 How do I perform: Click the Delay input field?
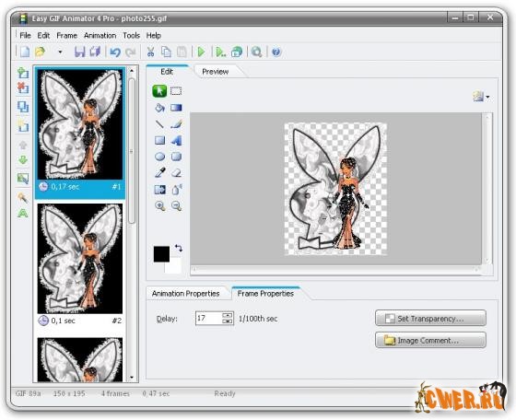point(209,318)
